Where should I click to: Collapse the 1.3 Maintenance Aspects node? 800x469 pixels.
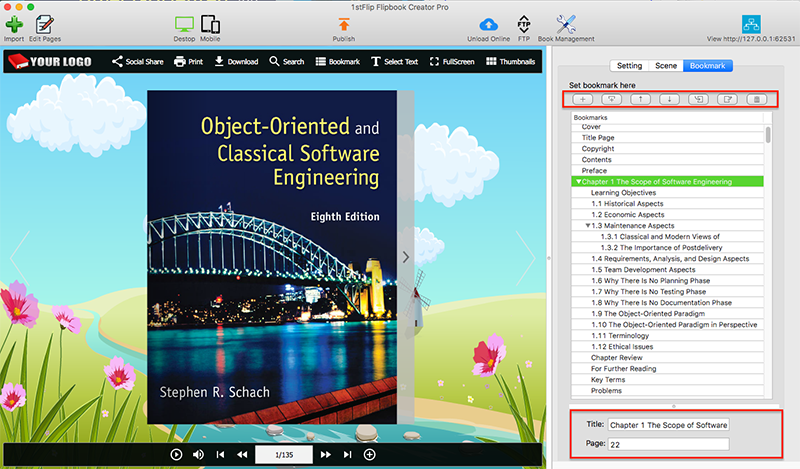coord(588,226)
